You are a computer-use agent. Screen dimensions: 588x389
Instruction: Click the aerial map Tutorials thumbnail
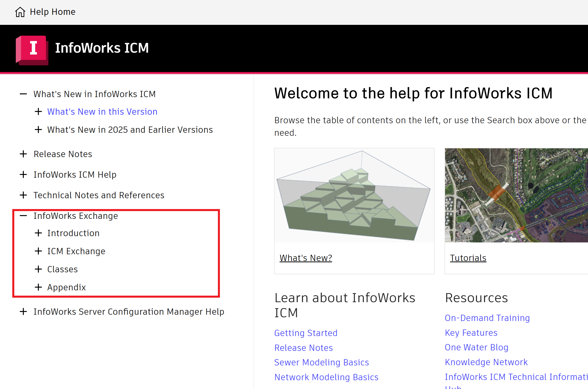516,195
